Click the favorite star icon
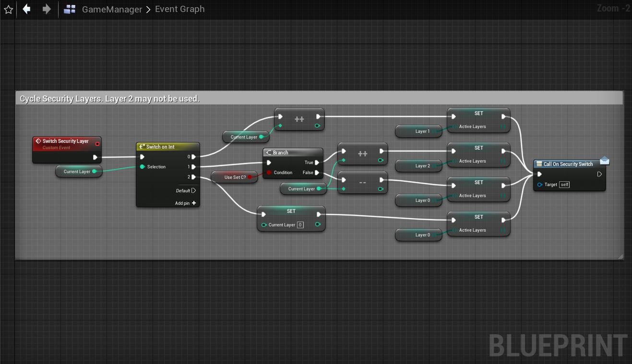This screenshot has width=632, height=364. pos(8,9)
